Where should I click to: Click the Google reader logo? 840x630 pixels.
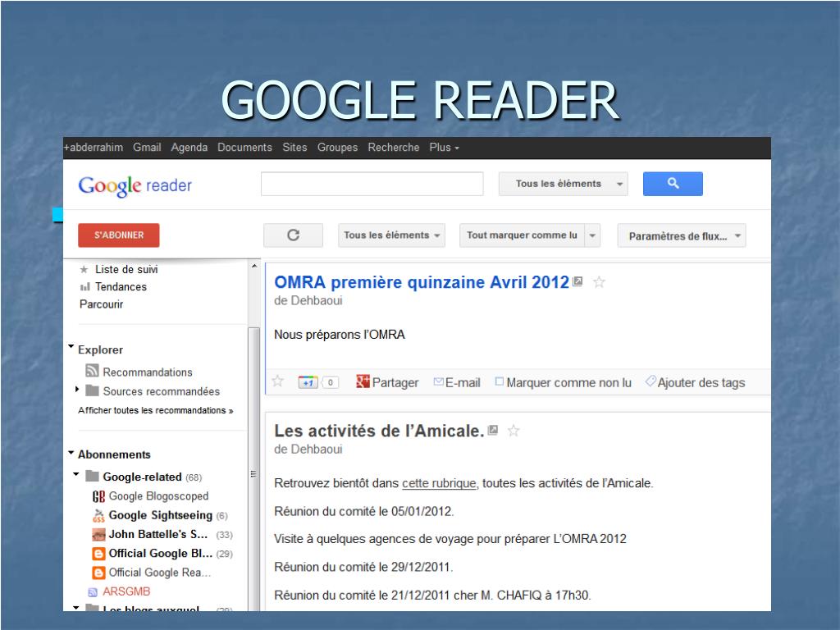(x=135, y=186)
